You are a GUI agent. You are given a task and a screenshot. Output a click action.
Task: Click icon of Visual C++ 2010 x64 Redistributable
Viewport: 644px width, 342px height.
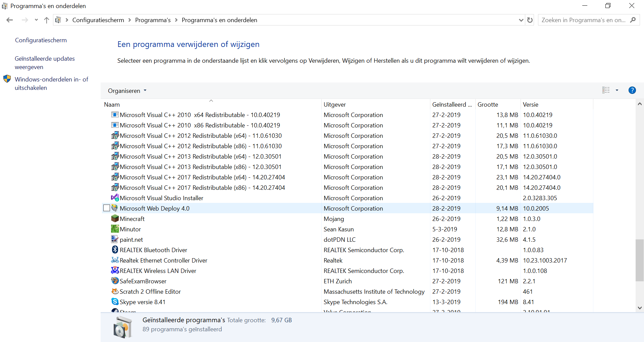click(x=115, y=115)
